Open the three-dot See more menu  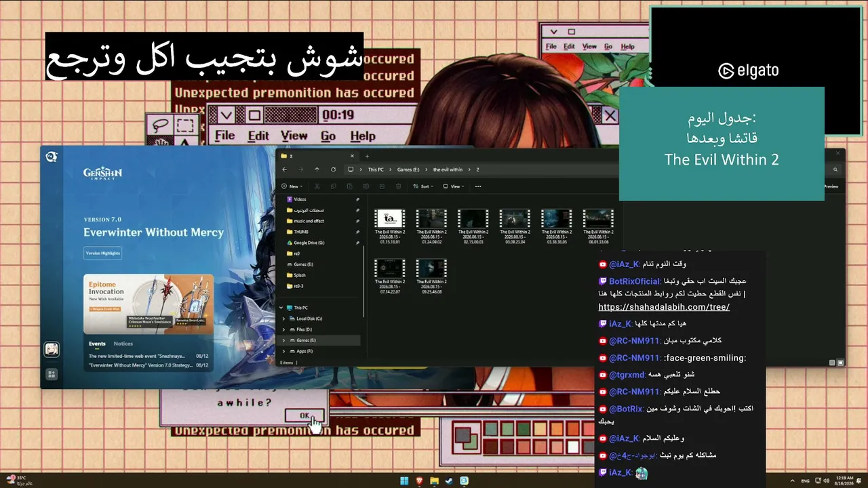pyautogui.click(x=478, y=186)
